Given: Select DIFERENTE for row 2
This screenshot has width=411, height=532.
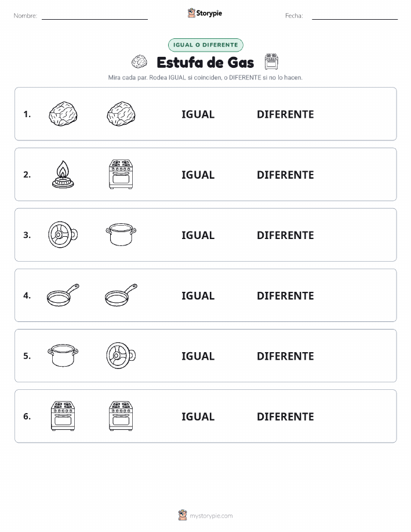Looking at the screenshot, I should (x=285, y=175).
